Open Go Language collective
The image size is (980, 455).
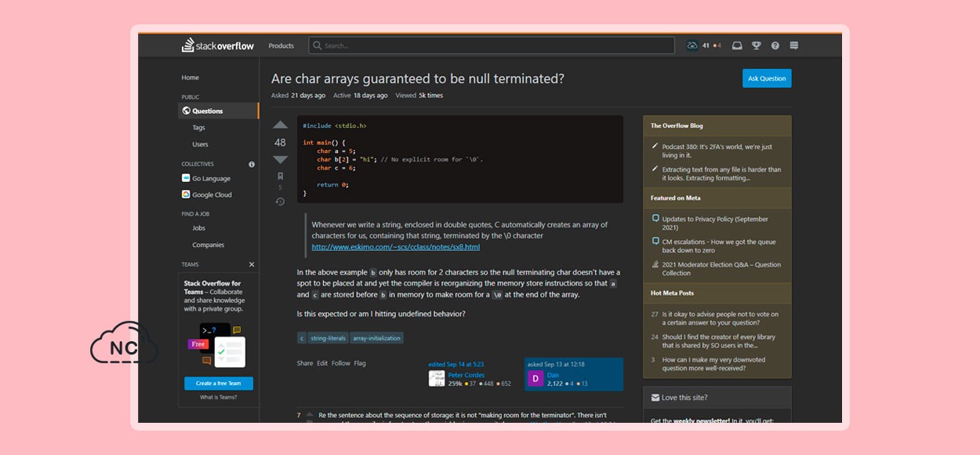tap(206, 178)
